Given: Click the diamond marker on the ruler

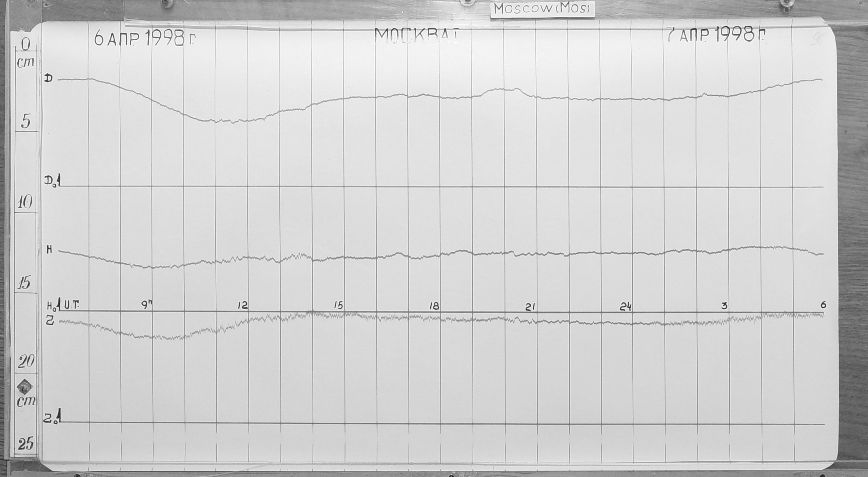Looking at the screenshot, I should click(x=25, y=387).
